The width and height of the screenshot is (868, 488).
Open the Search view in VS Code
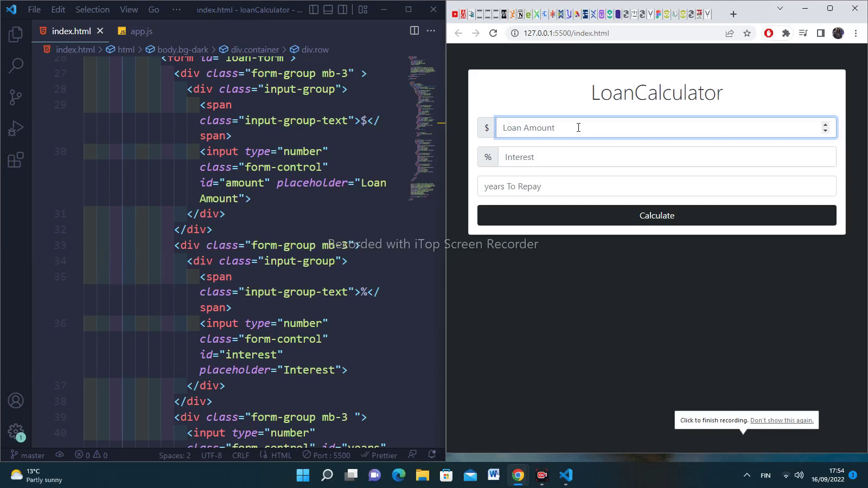[x=16, y=66]
